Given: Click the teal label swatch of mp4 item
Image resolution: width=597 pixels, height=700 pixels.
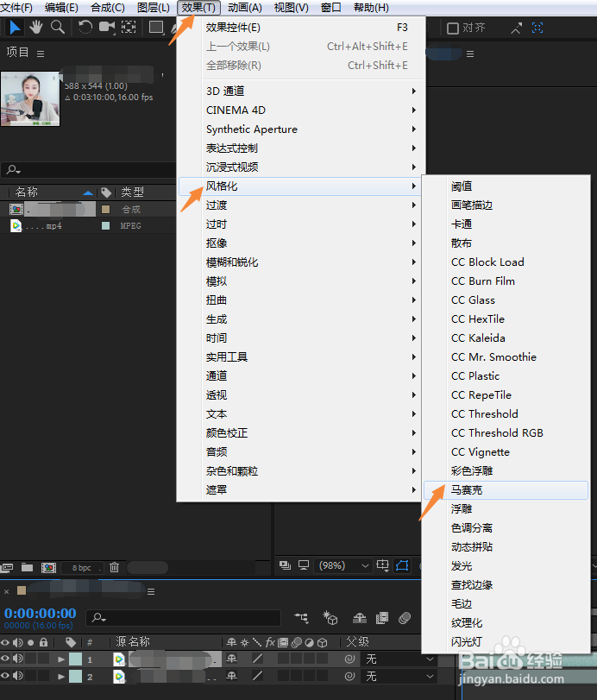Looking at the screenshot, I should pyautogui.click(x=106, y=225).
